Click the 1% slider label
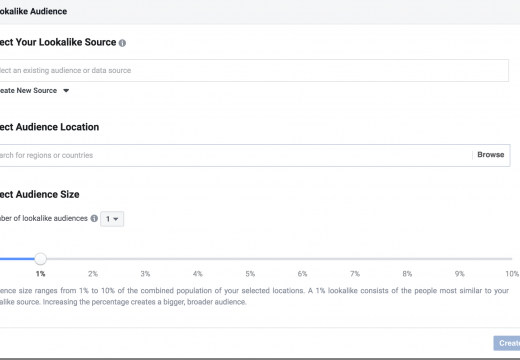The width and height of the screenshot is (520, 360). (40, 274)
